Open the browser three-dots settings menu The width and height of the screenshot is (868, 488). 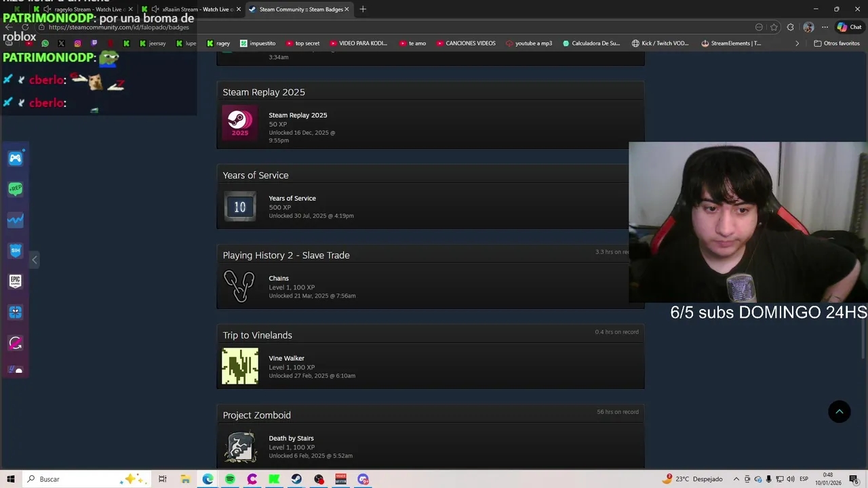click(x=825, y=27)
